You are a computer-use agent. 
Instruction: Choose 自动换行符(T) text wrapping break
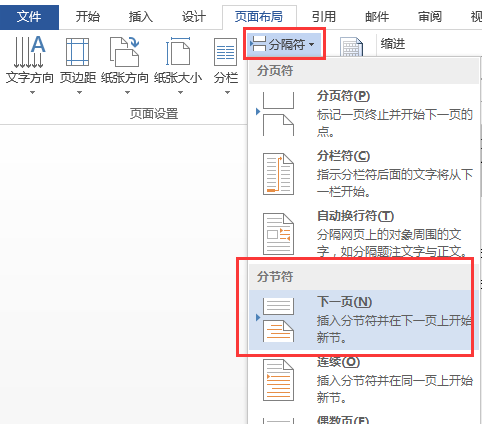click(x=364, y=234)
